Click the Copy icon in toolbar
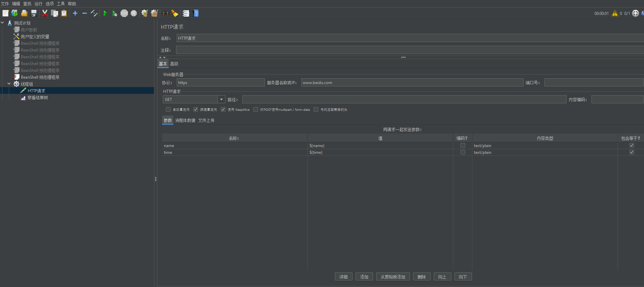 click(x=54, y=13)
